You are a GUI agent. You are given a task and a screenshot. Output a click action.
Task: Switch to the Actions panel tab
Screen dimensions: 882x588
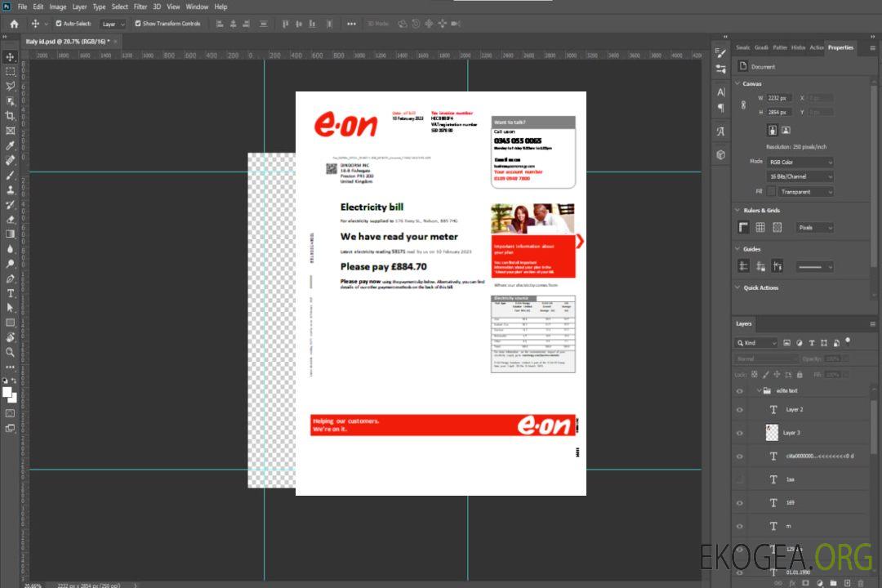pos(816,47)
